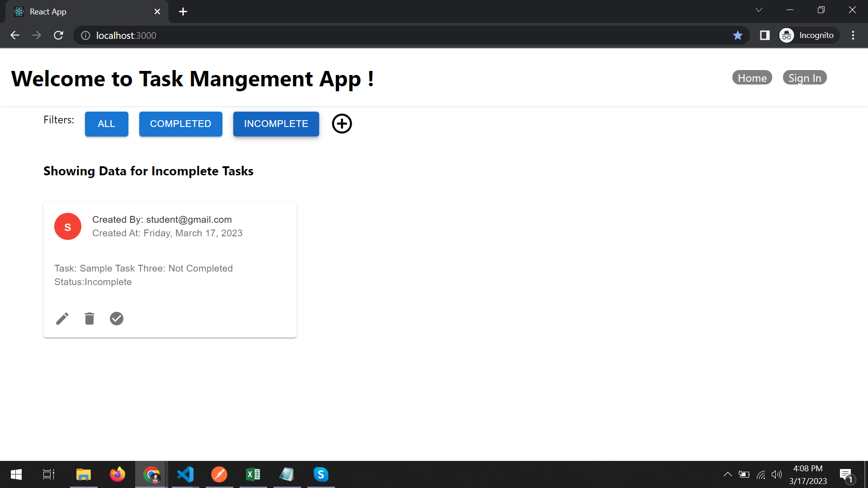Open volume control in system tray
The height and width of the screenshot is (488, 868).
777,474
